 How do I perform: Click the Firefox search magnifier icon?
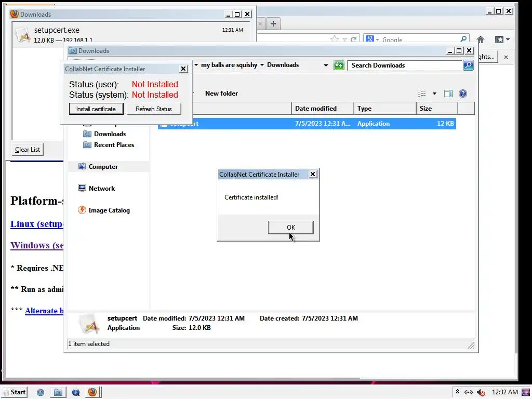pyautogui.click(x=463, y=39)
